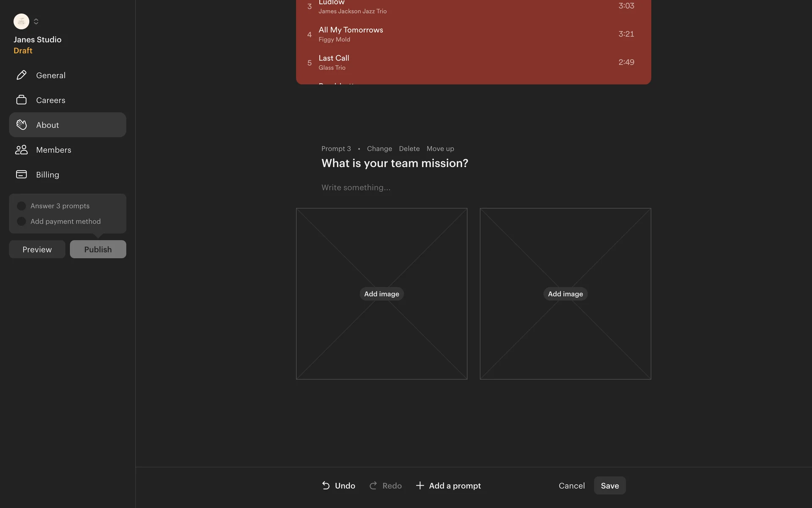The image size is (812, 508).
Task: Click the About waving hand icon
Action: 21,125
